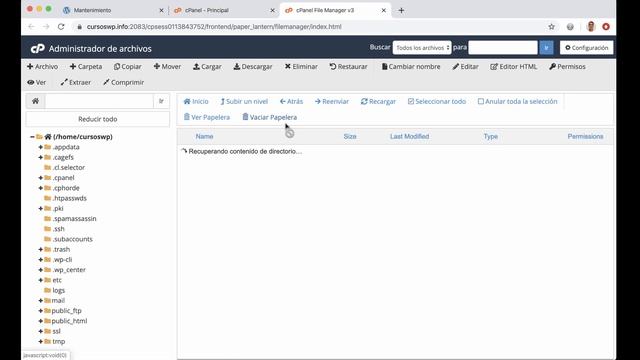This screenshot has width=640, height=360.
Task: Open the Editar editor button
Action: [465, 67]
